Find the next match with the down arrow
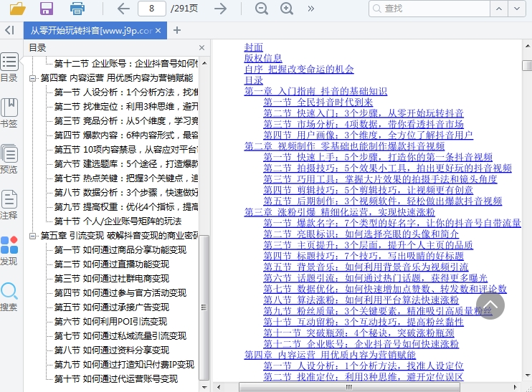This screenshot has width=532, height=392. pos(517,9)
